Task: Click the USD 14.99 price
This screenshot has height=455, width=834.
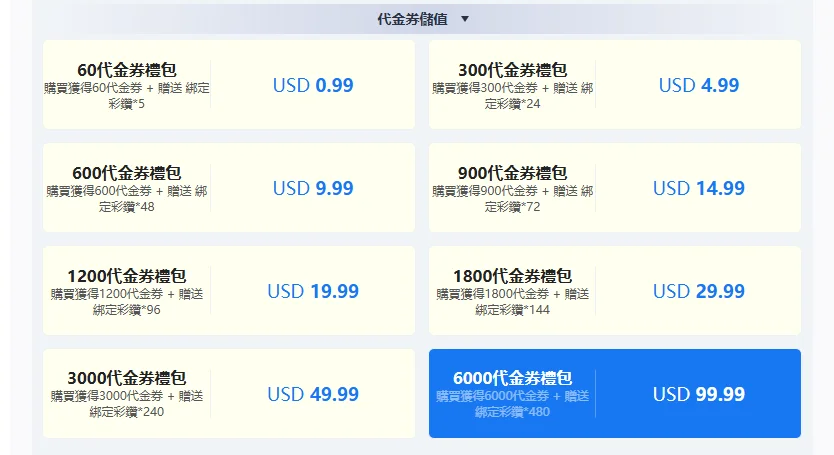Action: (x=699, y=188)
